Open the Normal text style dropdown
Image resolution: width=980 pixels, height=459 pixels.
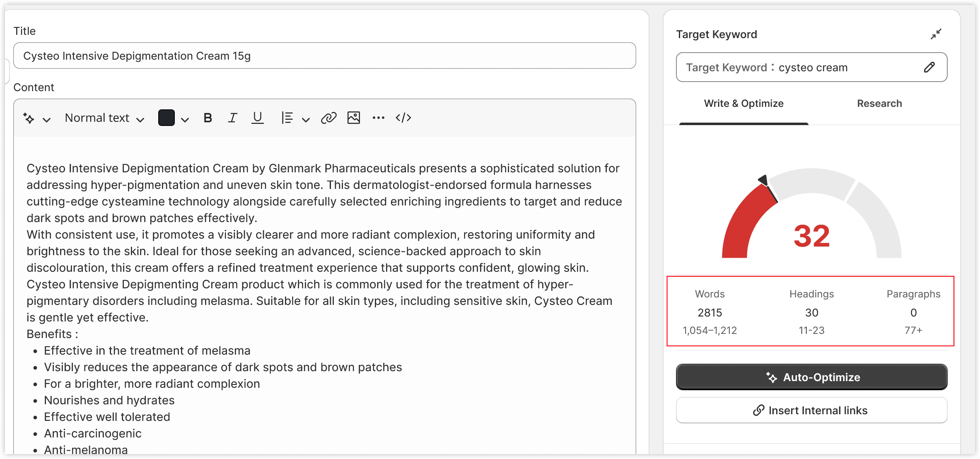pos(105,118)
